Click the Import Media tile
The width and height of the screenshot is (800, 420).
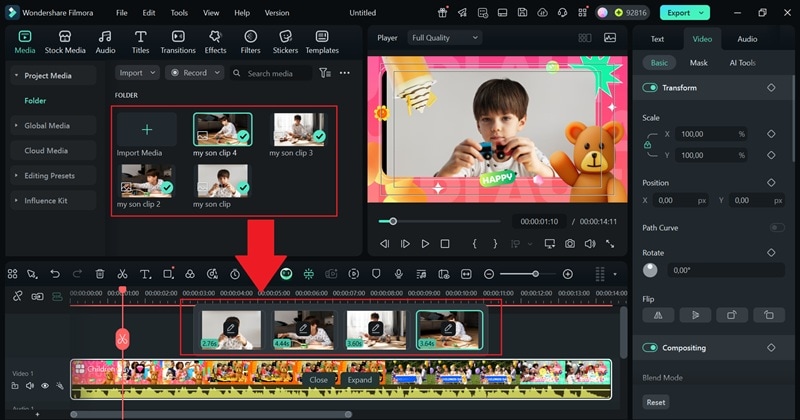[147, 130]
